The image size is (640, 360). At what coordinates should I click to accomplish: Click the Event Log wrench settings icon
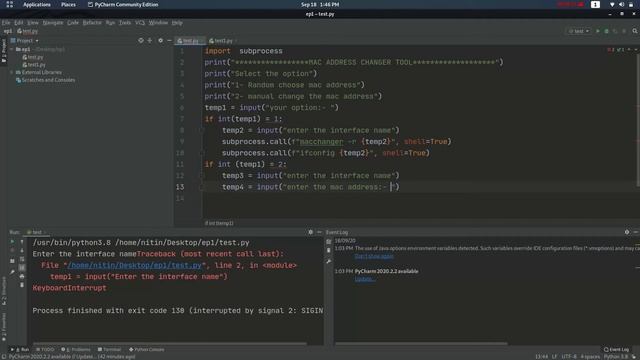pyautogui.click(x=329, y=261)
